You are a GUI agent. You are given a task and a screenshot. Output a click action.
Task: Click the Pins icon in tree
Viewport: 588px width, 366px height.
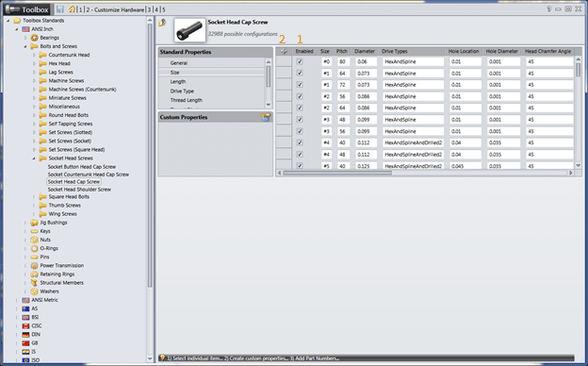(x=35, y=258)
